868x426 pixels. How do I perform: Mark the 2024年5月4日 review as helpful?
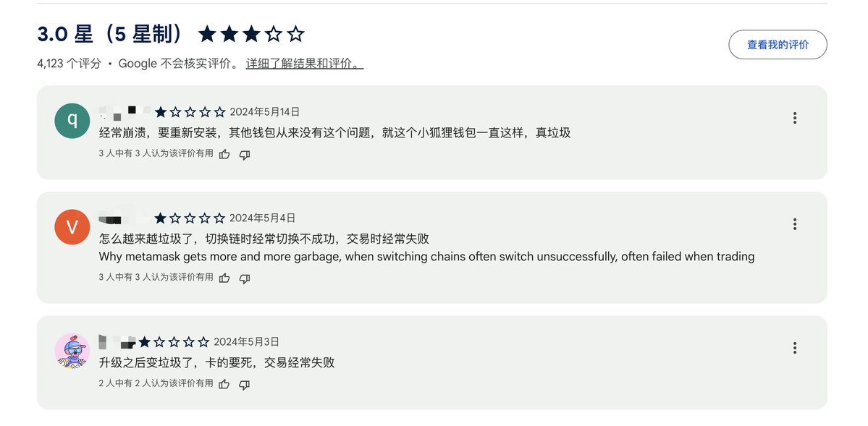pyautogui.click(x=224, y=278)
